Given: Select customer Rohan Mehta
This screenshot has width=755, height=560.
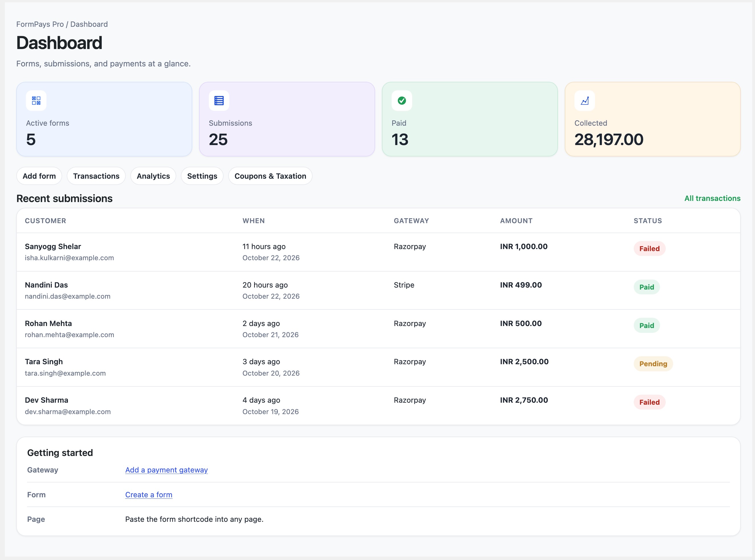Looking at the screenshot, I should point(48,323).
